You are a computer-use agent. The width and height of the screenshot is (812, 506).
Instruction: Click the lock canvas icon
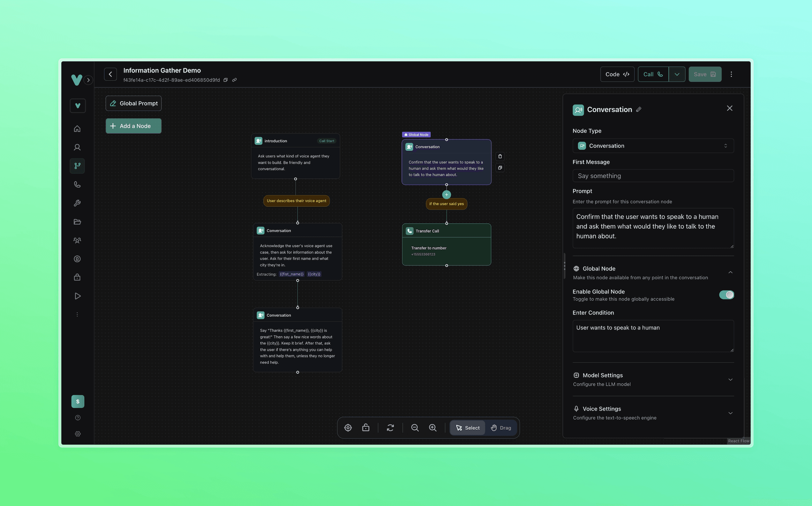coord(366,428)
